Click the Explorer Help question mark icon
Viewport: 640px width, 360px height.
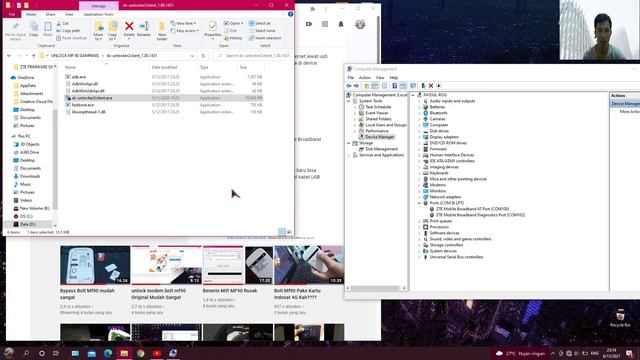(291, 14)
